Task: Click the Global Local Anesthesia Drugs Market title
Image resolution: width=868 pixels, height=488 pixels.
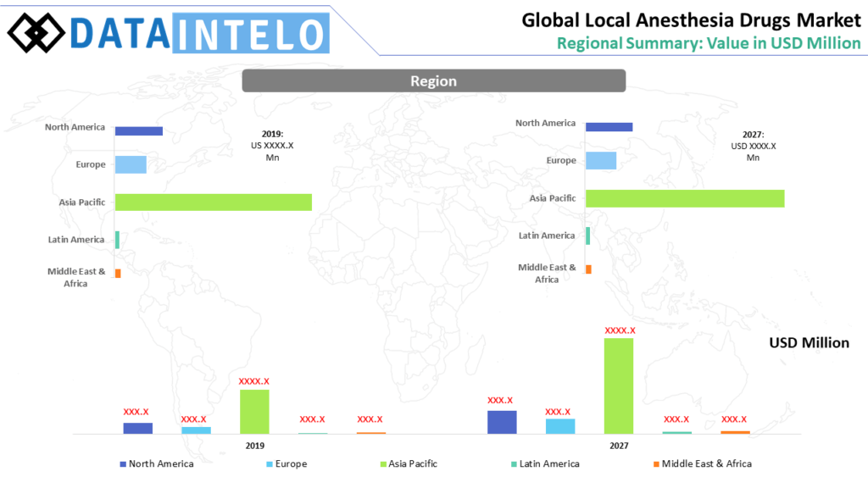Action: click(x=692, y=19)
